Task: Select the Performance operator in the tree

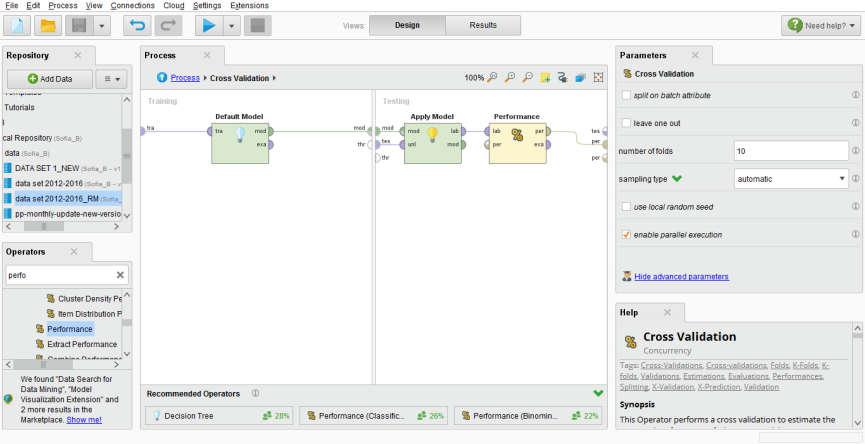Action: pos(70,329)
